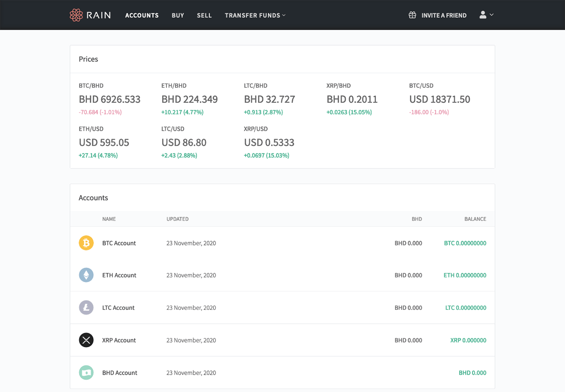
Task: Click the RAIN brand text
Action: coord(99,15)
